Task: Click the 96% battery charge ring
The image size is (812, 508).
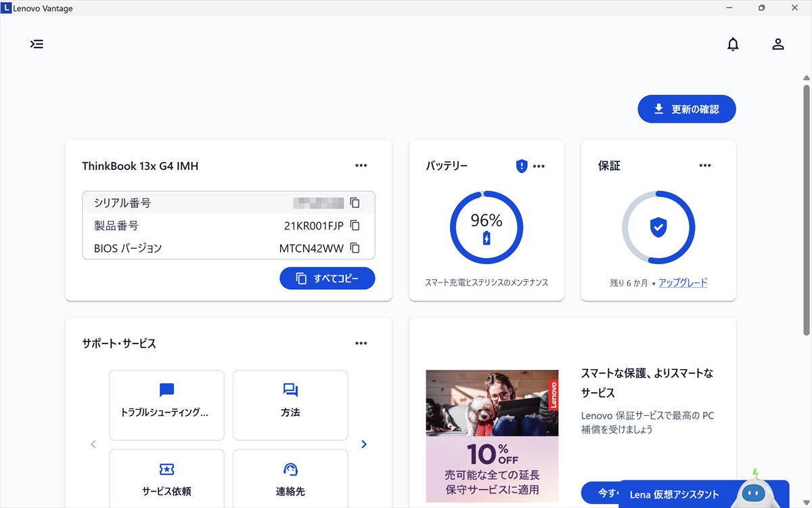Action: [487, 228]
